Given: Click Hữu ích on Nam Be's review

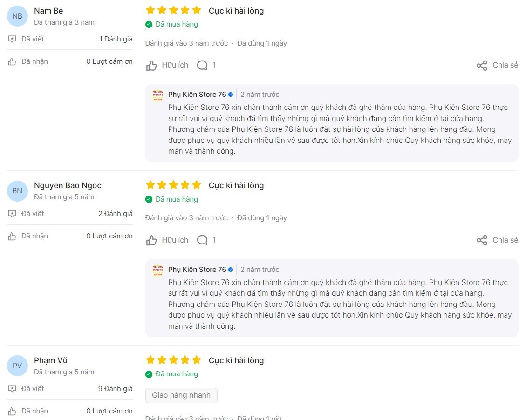Looking at the screenshot, I should coord(175,65).
